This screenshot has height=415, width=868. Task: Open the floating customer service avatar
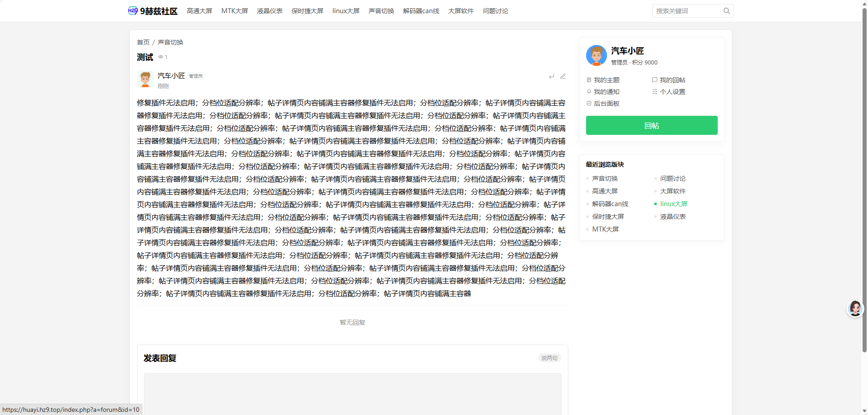pos(855,309)
